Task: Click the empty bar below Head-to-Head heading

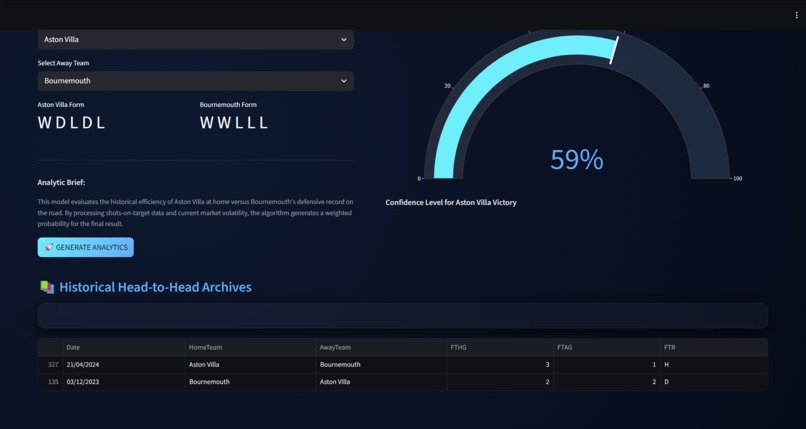Action: (x=403, y=315)
